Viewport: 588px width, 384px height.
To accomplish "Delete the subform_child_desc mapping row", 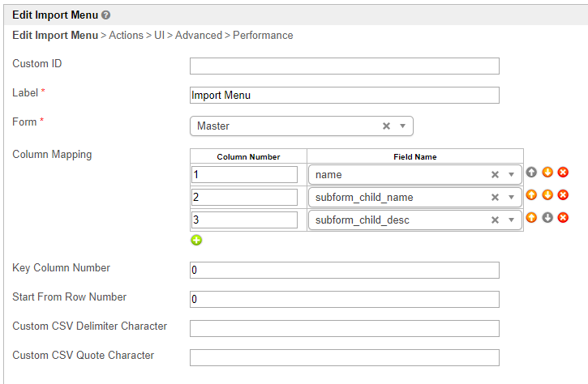I will click(x=563, y=218).
